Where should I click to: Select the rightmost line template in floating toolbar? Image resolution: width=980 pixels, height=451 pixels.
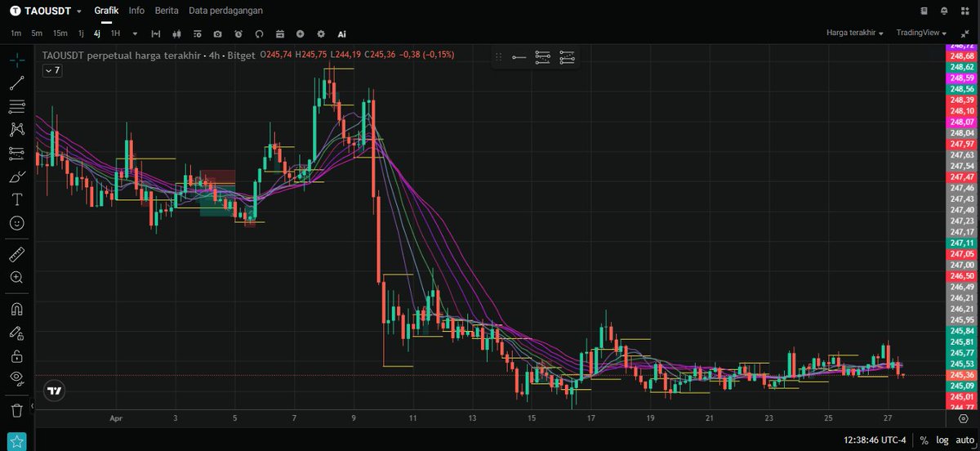568,57
